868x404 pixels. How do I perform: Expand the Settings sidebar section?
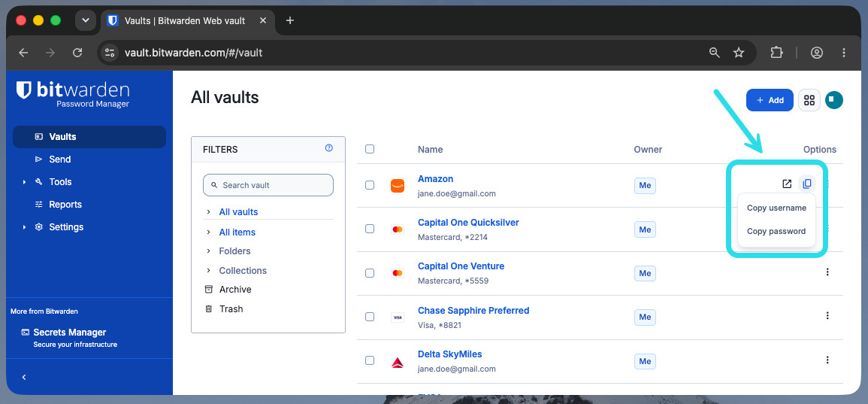[24, 227]
